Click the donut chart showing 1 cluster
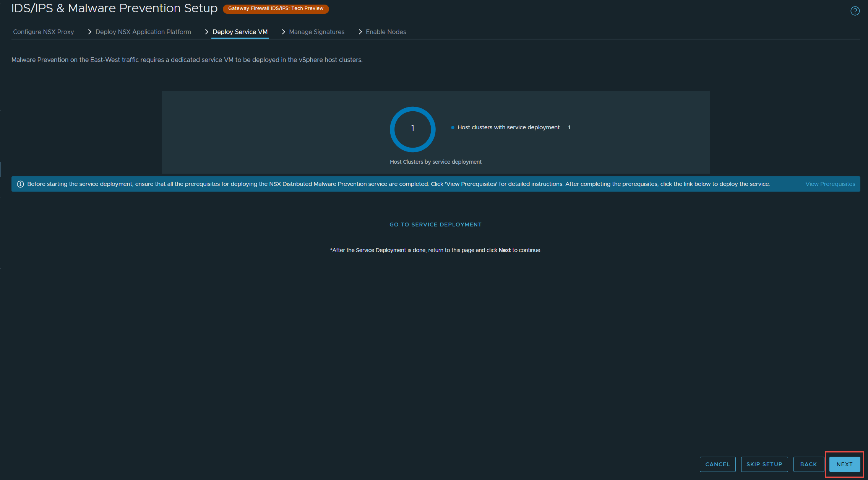 413,129
